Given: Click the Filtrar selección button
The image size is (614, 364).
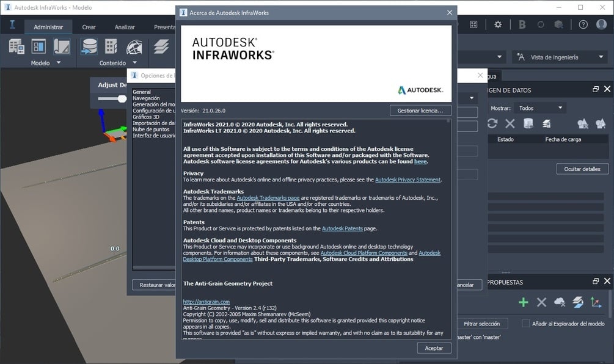Looking at the screenshot, I should [482, 324].
